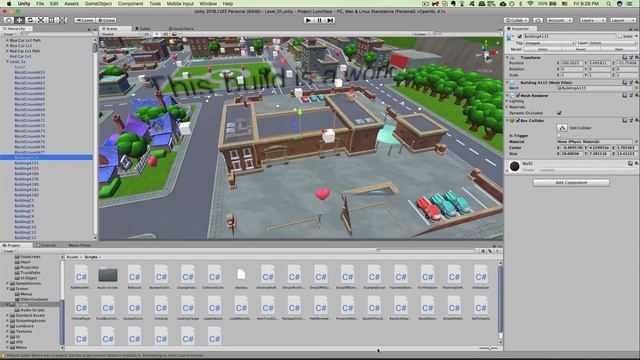Image resolution: width=640 pixels, height=360 pixels.
Task: Click the Add Component button
Action: coord(571,182)
